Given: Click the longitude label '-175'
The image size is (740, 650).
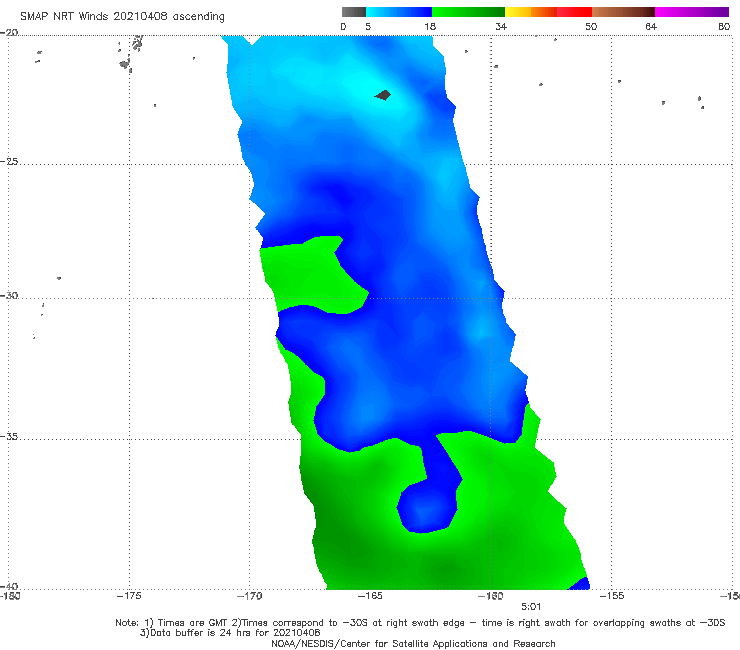Looking at the screenshot, I should (x=129, y=596).
